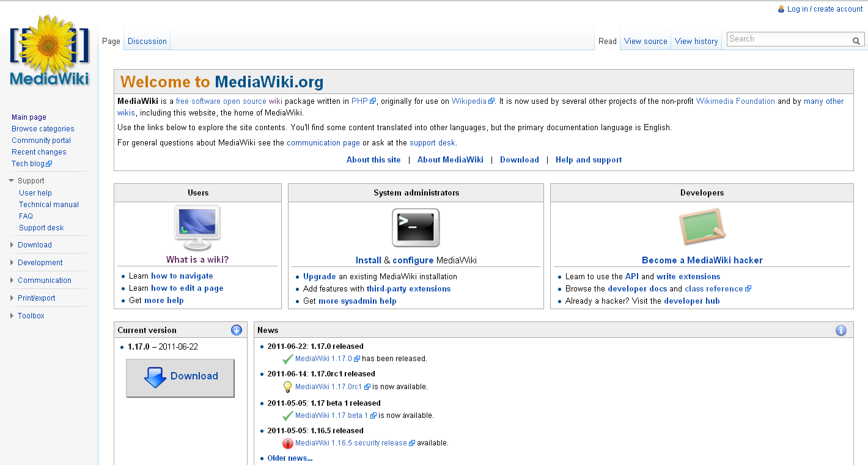Visit the developer hub link

692,301
